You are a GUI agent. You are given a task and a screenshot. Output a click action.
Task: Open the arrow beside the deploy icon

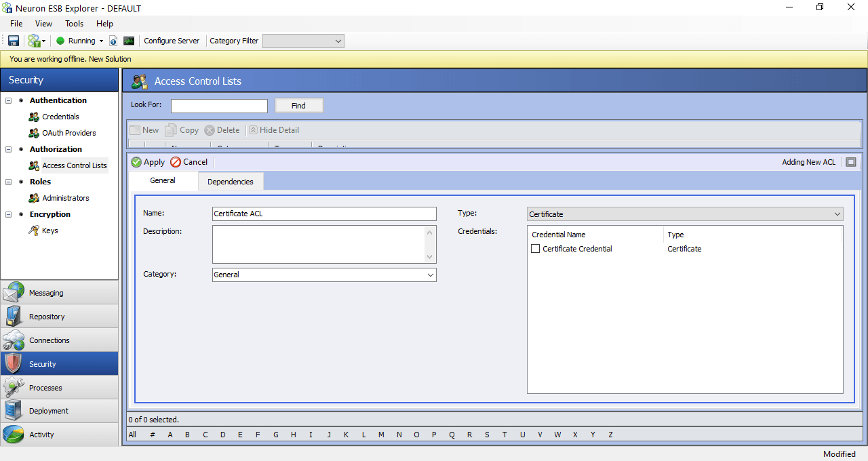coord(44,41)
